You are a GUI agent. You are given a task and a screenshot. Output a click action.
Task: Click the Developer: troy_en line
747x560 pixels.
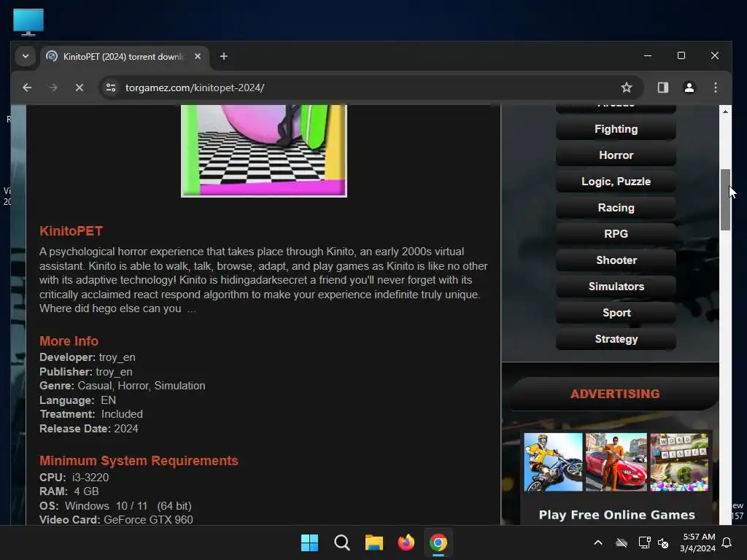point(88,357)
